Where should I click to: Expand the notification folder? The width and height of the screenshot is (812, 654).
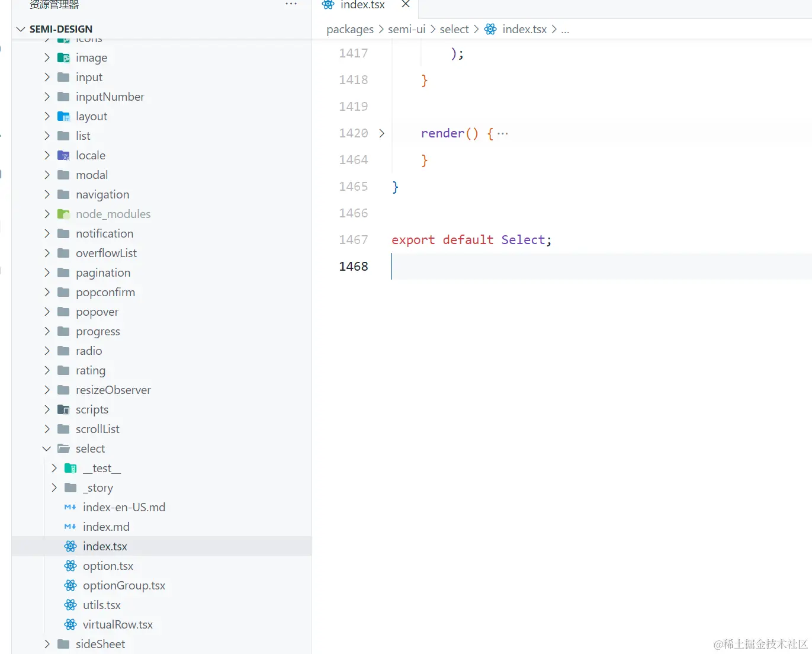pyautogui.click(x=47, y=233)
